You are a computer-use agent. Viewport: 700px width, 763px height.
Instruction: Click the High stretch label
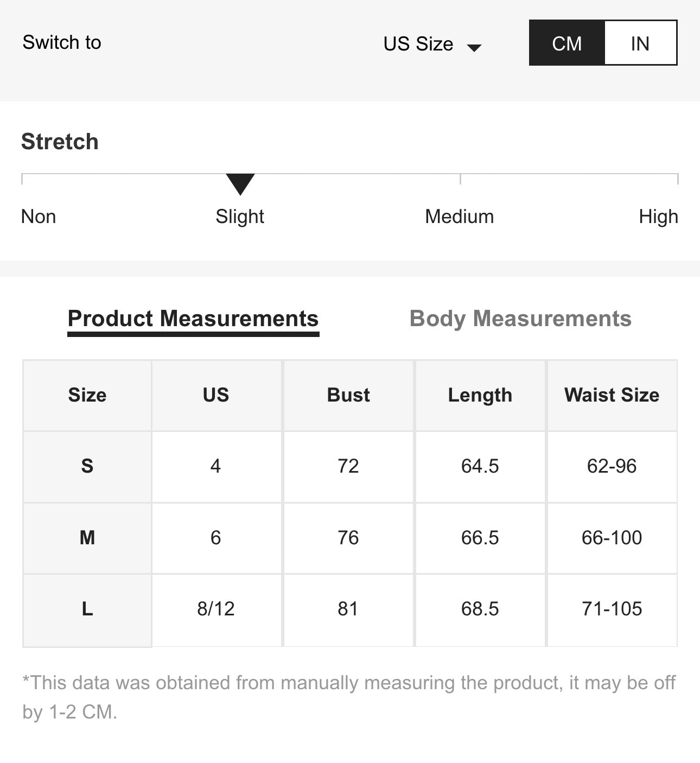pyautogui.click(x=658, y=217)
